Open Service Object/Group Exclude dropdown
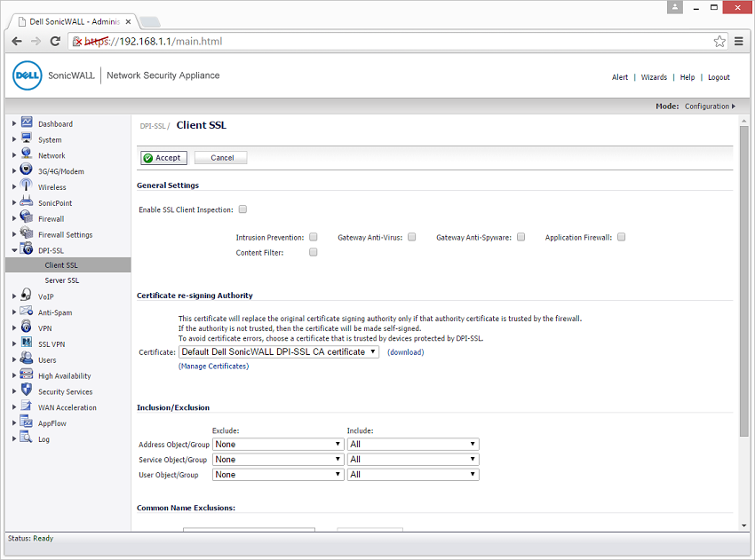Viewport: 755px width, 560px height. click(x=278, y=460)
